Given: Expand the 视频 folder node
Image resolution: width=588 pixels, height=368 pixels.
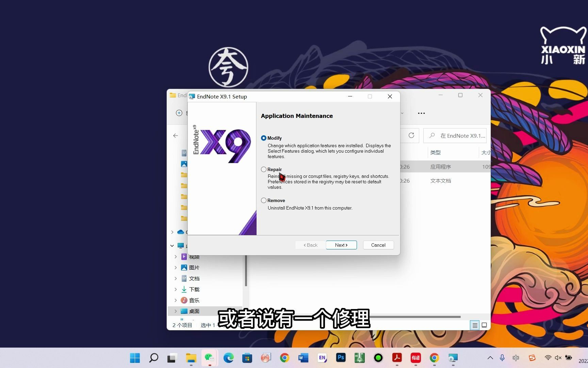Looking at the screenshot, I should coord(176,257).
